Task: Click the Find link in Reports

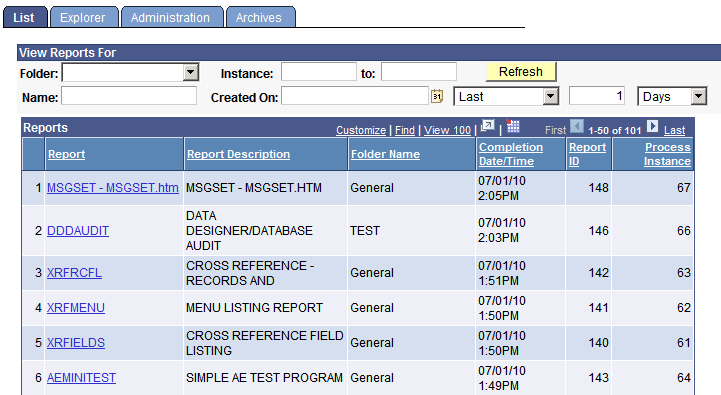Action: click(405, 130)
